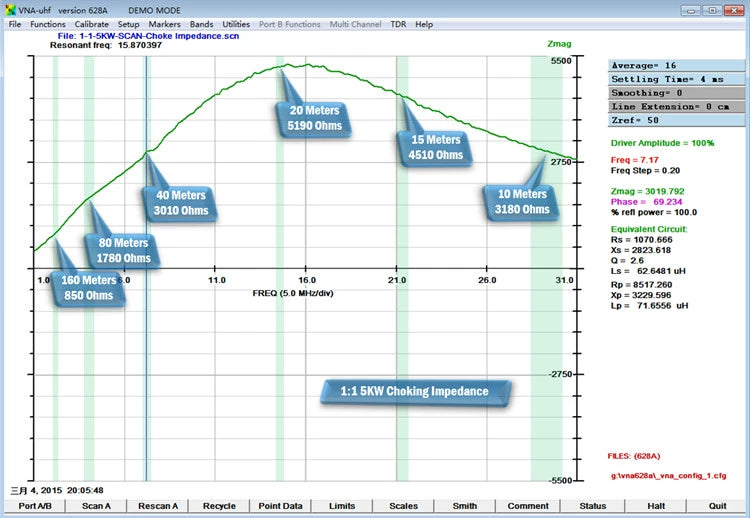Click the 20 Meters 5190 Ohms callout

(x=314, y=118)
